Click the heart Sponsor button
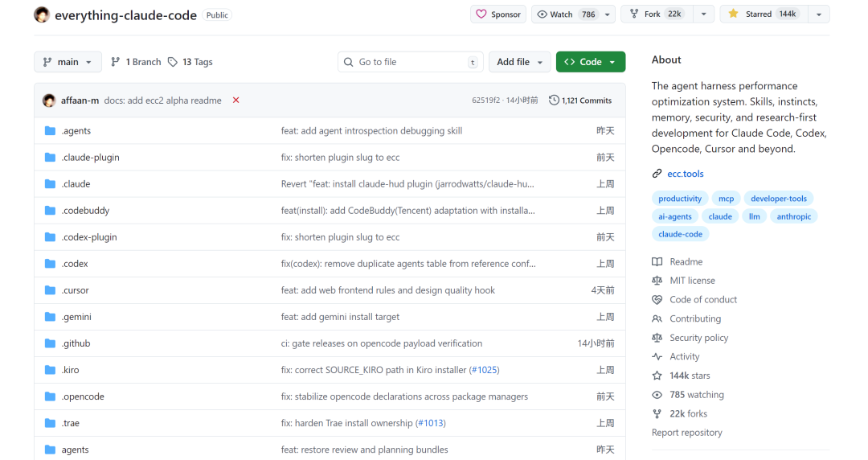Image resolution: width=868 pixels, height=460 pixels. click(498, 14)
